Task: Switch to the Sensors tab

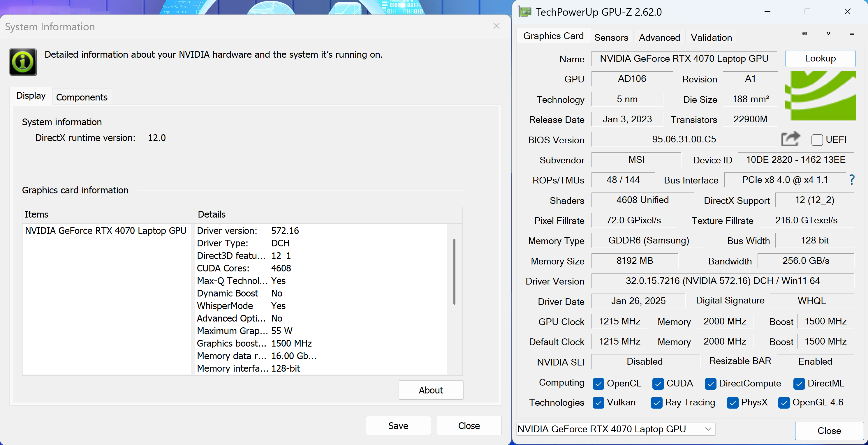Action: pos(611,37)
